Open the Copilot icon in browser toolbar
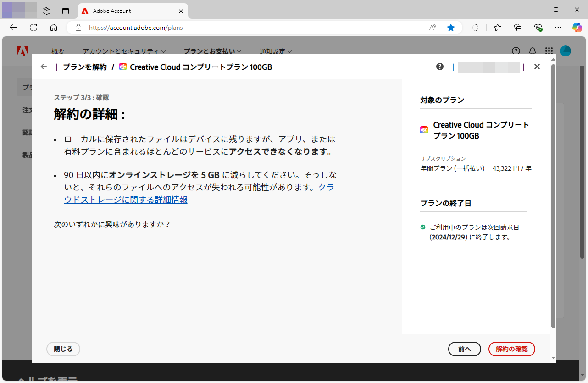The width and height of the screenshot is (588, 383). pos(577,28)
